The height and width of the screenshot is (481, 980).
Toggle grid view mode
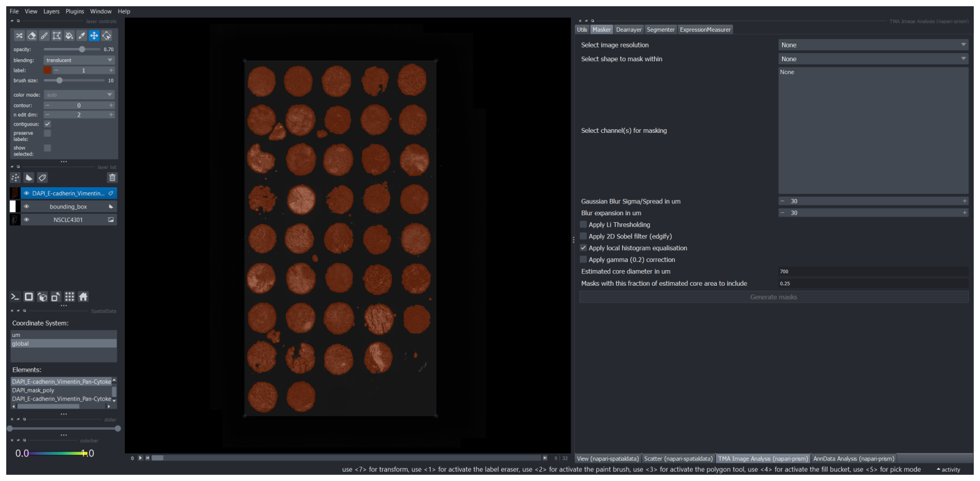70,297
